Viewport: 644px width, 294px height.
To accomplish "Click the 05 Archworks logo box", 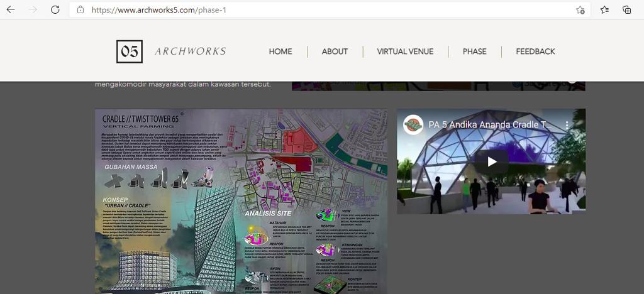I will tap(130, 52).
